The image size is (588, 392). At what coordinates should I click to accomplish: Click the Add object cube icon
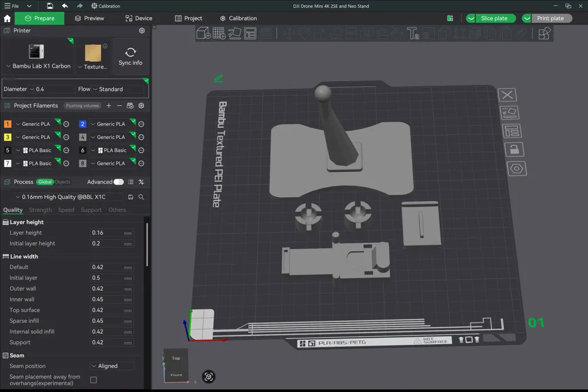coord(203,33)
